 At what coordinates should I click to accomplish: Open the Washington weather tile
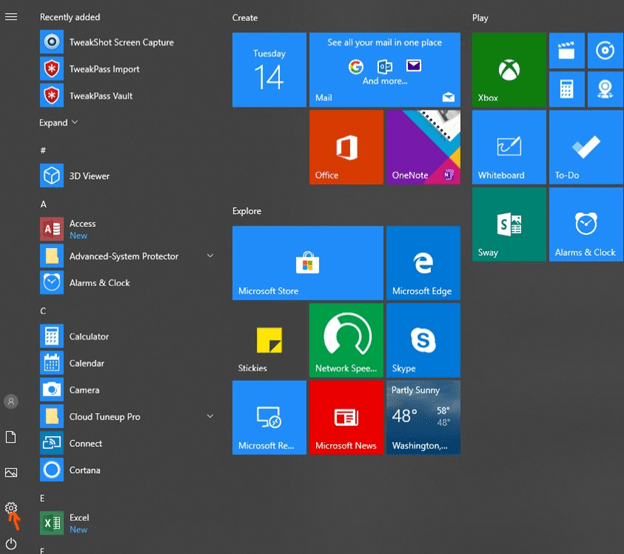coord(423,417)
